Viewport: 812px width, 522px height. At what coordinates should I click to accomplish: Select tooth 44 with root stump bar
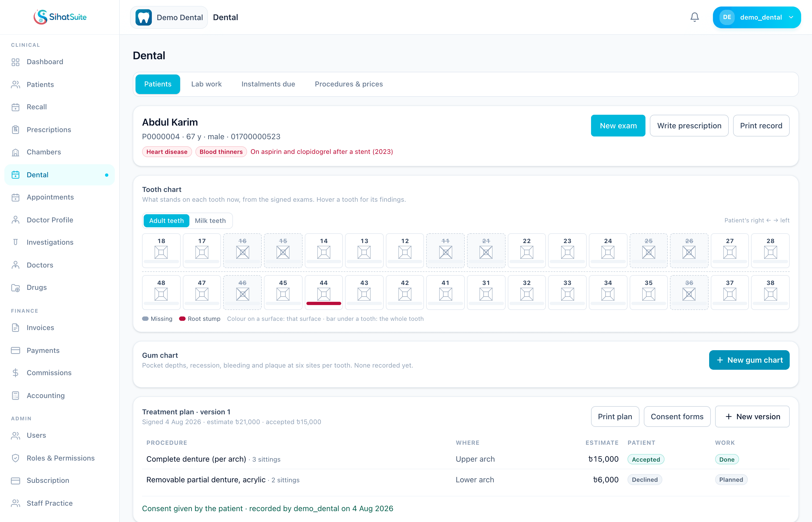click(x=324, y=292)
